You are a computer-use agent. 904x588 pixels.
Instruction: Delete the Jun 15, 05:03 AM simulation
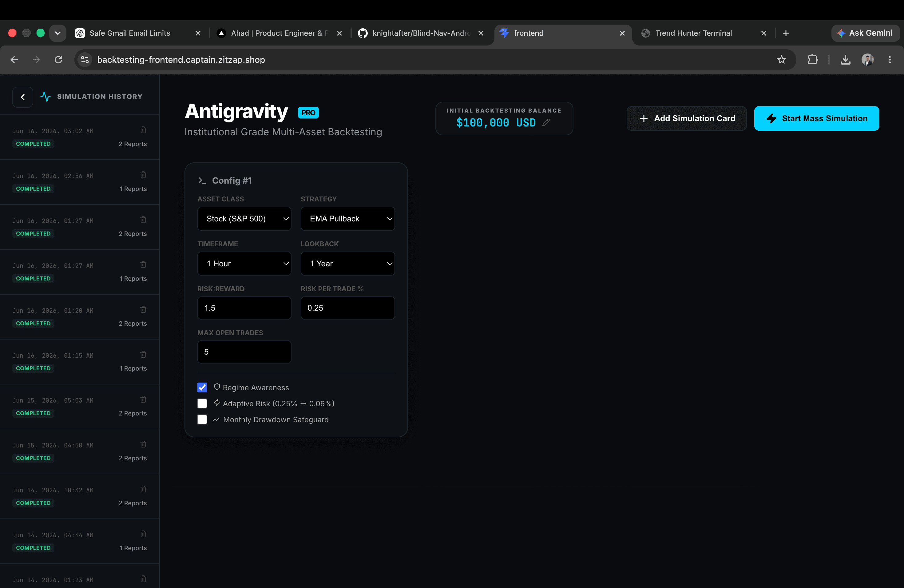(143, 399)
